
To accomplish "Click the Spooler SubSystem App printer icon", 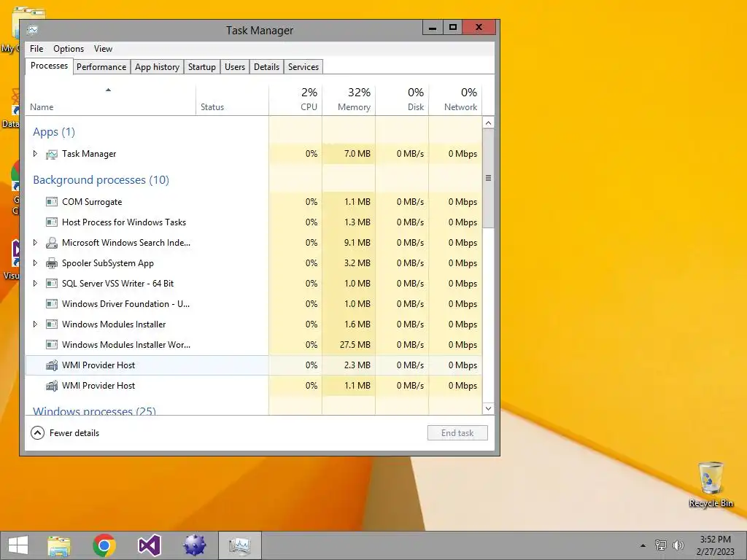I will pos(52,263).
